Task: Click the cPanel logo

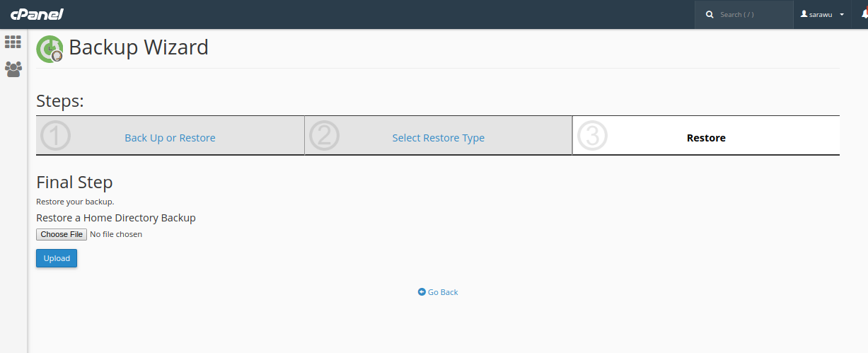Action: coord(37,14)
